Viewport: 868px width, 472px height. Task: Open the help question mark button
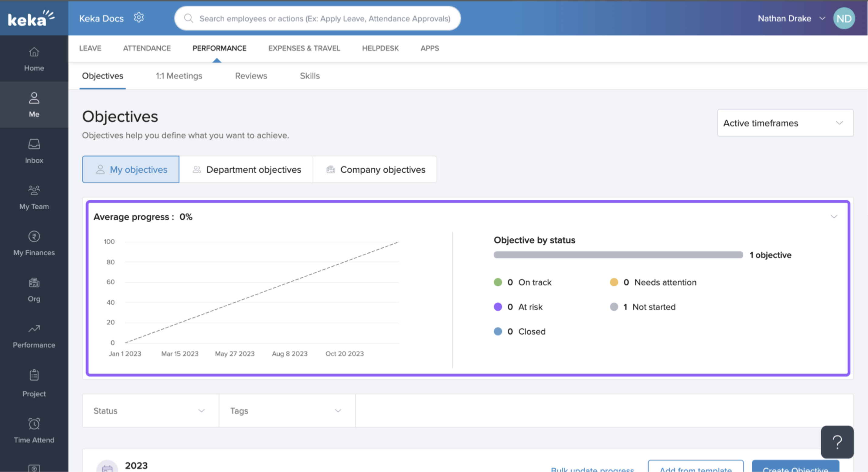[x=837, y=442]
